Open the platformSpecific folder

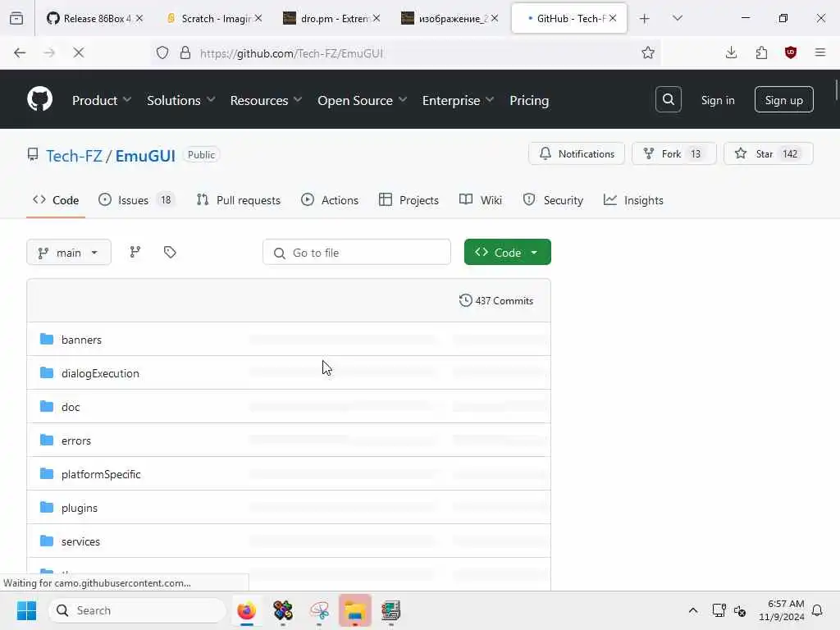101,474
